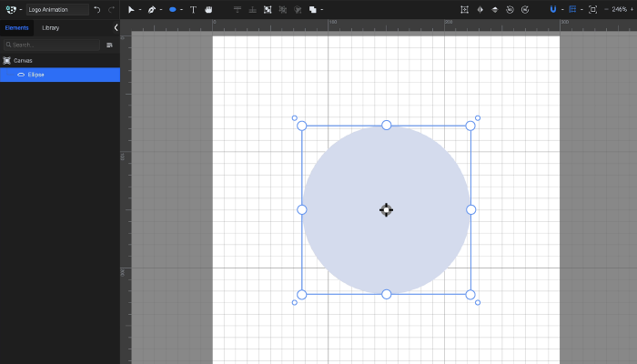This screenshot has height=364, width=637.
Task: Click the 246% zoom level value
Action: (x=619, y=9)
